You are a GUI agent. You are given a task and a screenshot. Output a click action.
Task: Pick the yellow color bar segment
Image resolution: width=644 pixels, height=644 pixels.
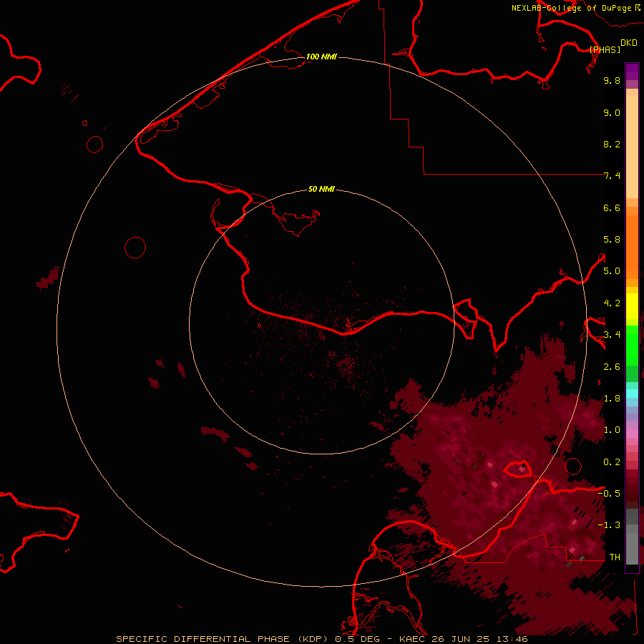[x=632, y=306]
